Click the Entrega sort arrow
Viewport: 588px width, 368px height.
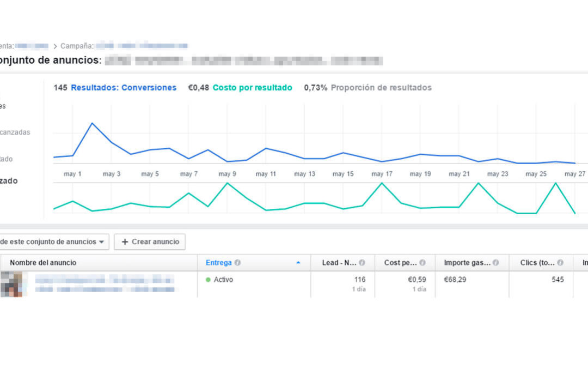click(298, 263)
